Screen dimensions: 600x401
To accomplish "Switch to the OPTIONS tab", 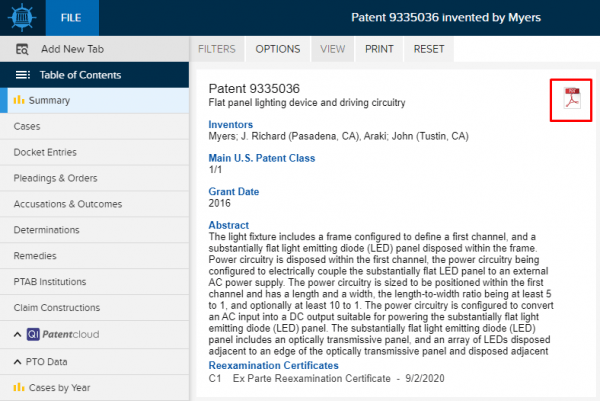I will (277, 48).
